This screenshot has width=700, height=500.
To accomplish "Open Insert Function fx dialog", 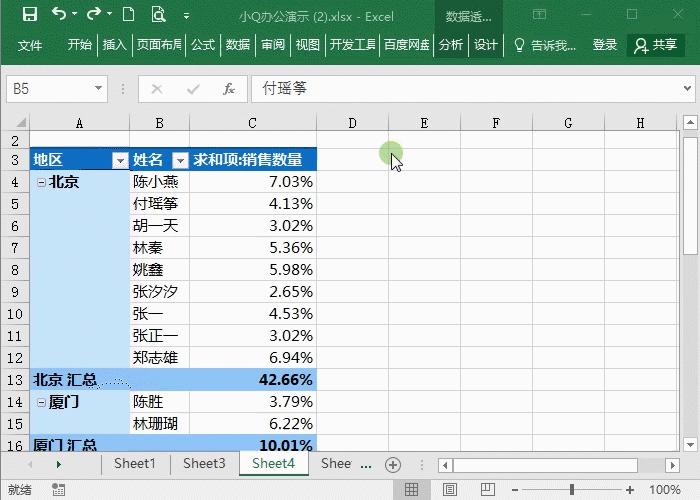I will 229,89.
